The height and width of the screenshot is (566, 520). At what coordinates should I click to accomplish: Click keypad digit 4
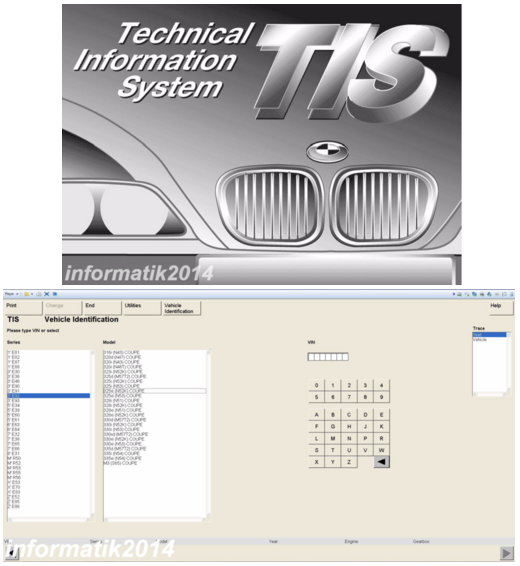pos(381,385)
